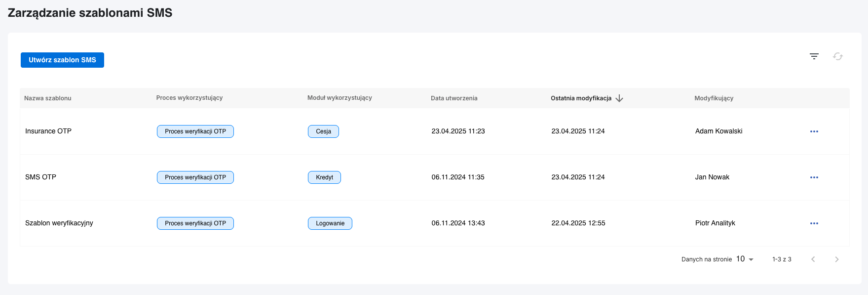Viewport: 868px width, 295px height.
Task: Click Proces weryfikacji OTP tag in SMS OTP row
Action: point(195,177)
